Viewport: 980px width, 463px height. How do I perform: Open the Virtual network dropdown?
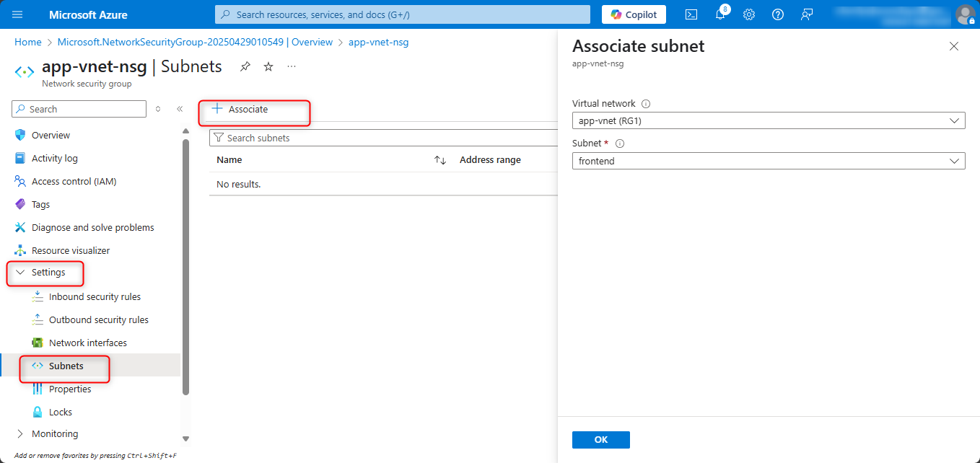point(769,121)
